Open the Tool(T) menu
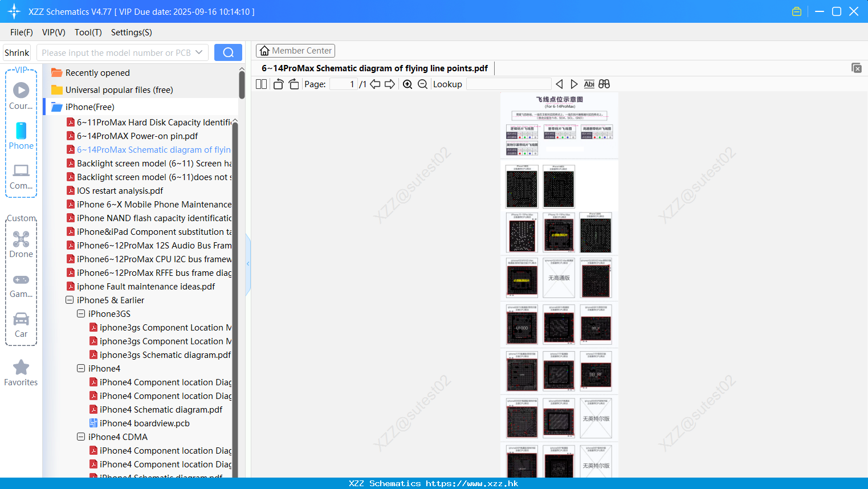The image size is (868, 489). [88, 32]
